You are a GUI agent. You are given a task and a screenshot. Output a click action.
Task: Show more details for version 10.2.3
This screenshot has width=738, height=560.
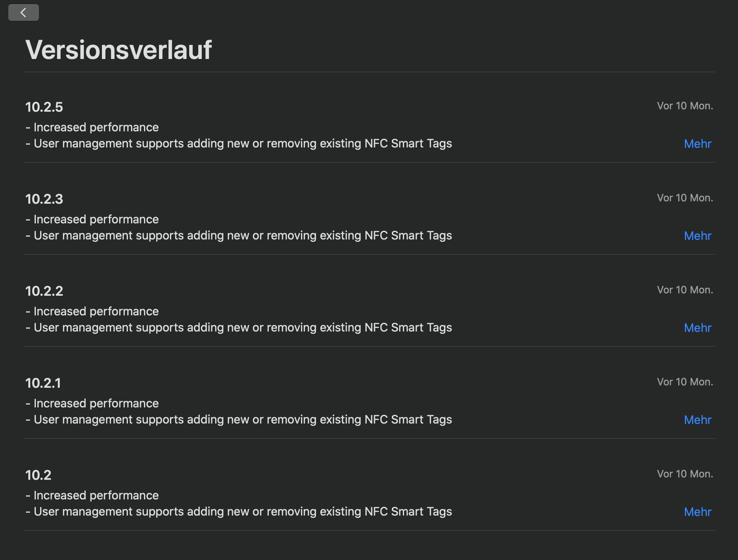[x=697, y=236]
